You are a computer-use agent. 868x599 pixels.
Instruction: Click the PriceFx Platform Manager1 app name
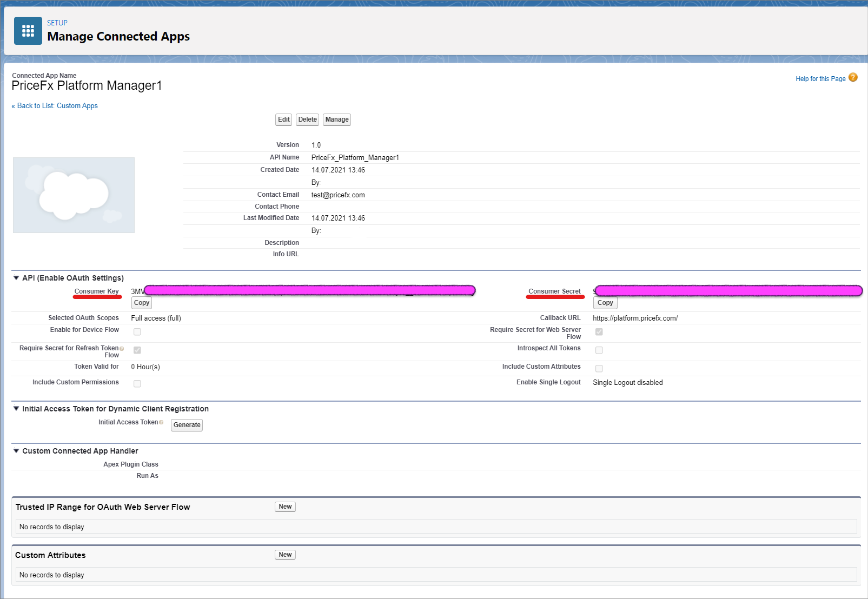[87, 85]
